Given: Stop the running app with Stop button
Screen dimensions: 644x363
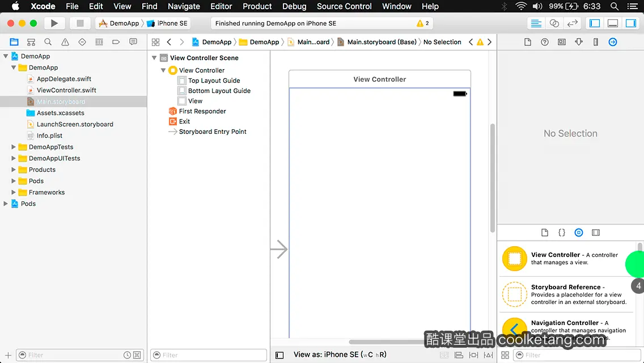Looking at the screenshot, I should [80, 23].
